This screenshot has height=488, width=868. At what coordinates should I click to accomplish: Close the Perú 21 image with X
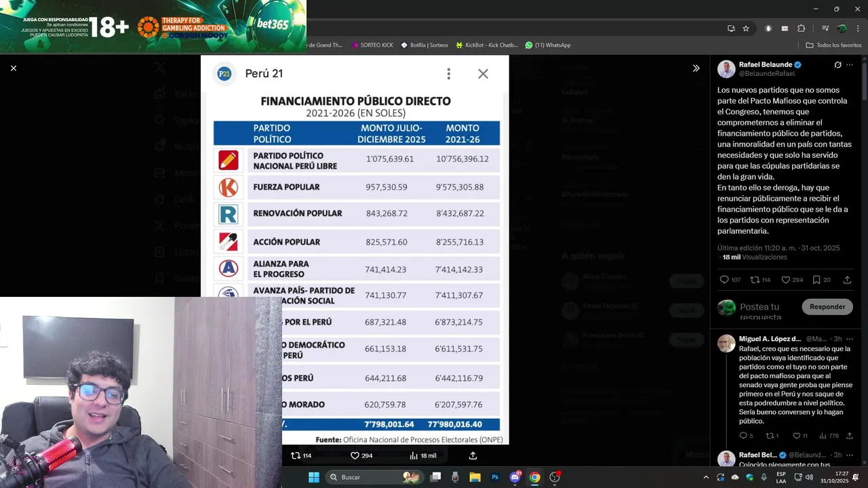pyautogui.click(x=483, y=74)
